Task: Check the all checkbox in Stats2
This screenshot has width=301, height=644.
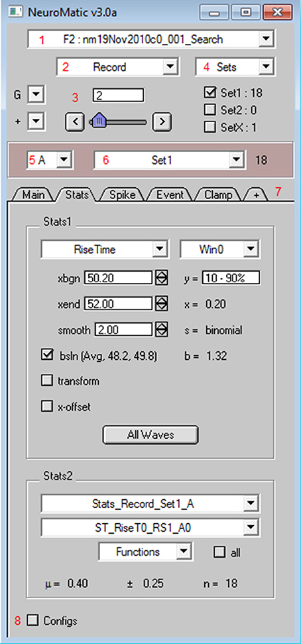Action: tap(219, 552)
